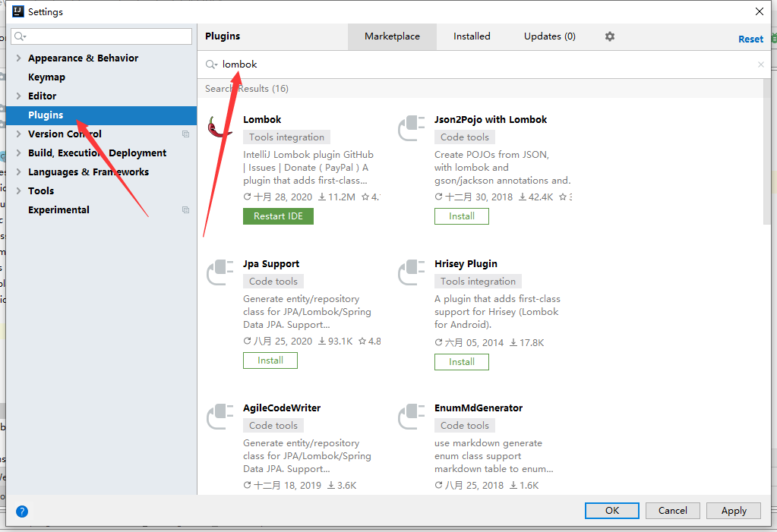Screen dimensions: 777x532
Task: Click the Hrisey Plugin 17.8K downloads count
Action: (527, 343)
